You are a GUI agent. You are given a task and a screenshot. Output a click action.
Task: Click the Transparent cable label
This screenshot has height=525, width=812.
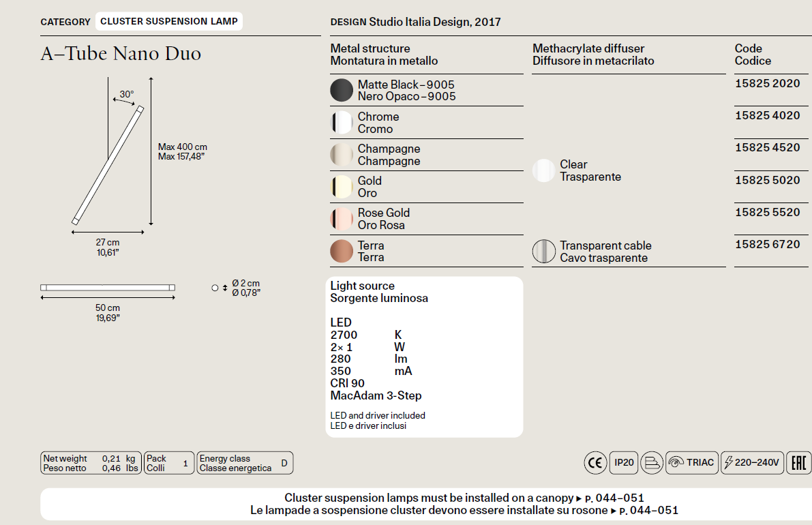[x=605, y=252]
